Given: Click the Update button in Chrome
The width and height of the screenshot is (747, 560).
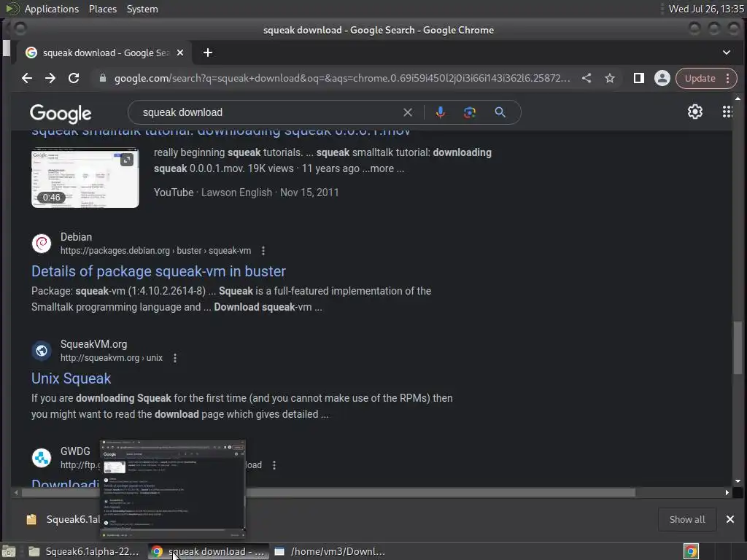Looking at the screenshot, I should pyautogui.click(x=700, y=78).
